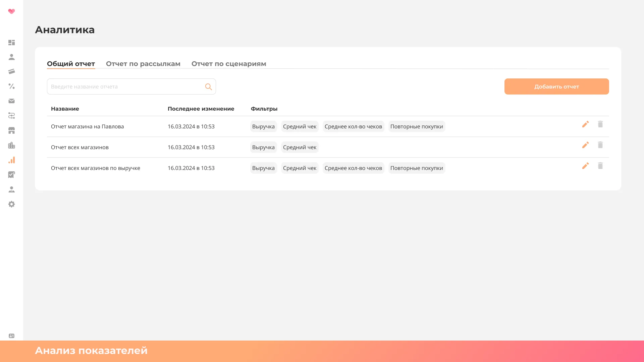
Task: Open the store shop icon
Action: 11,130
